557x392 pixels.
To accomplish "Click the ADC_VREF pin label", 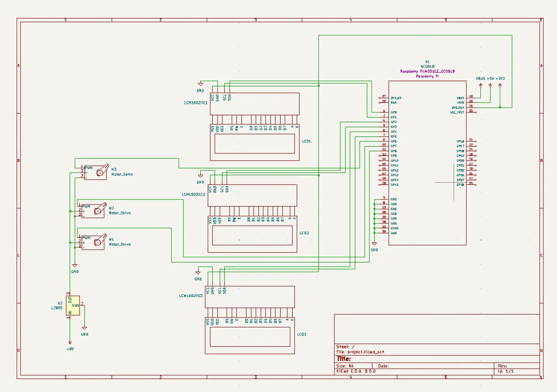I will (457, 112).
